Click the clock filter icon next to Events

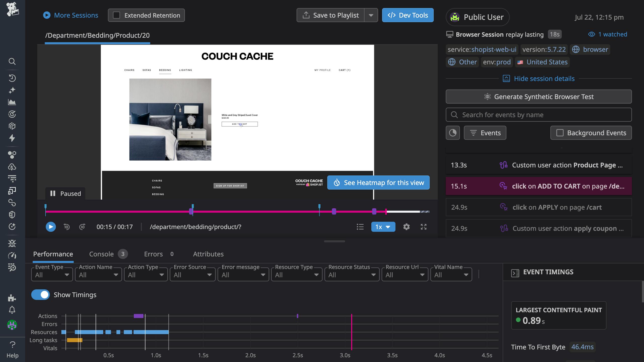point(453,133)
